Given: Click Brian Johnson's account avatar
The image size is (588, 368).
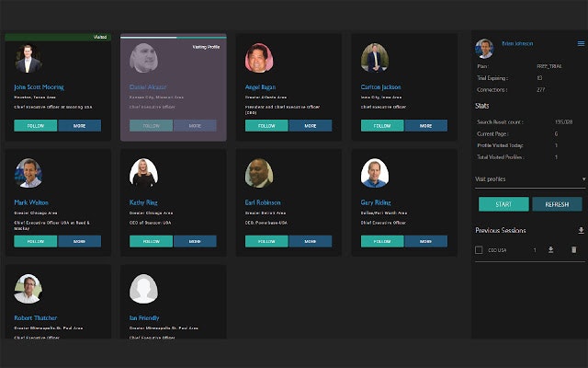Looking at the screenshot, I should pos(484,49).
